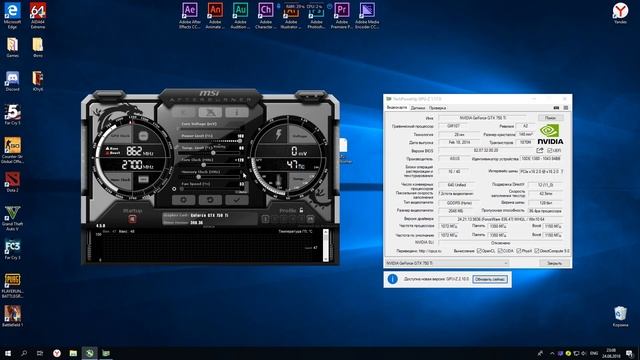
Task: Select the Far Cry 5 desktop icon
Action: point(13,114)
